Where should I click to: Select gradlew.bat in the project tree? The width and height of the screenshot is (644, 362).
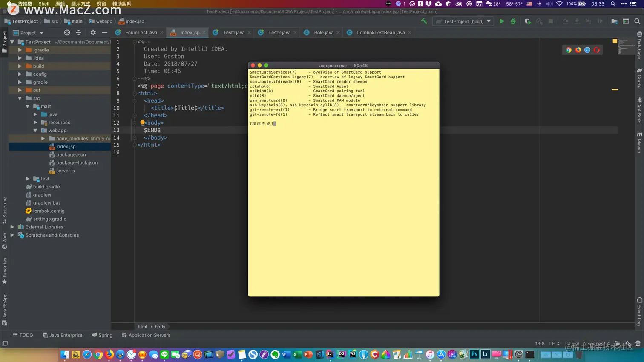pos(46,203)
